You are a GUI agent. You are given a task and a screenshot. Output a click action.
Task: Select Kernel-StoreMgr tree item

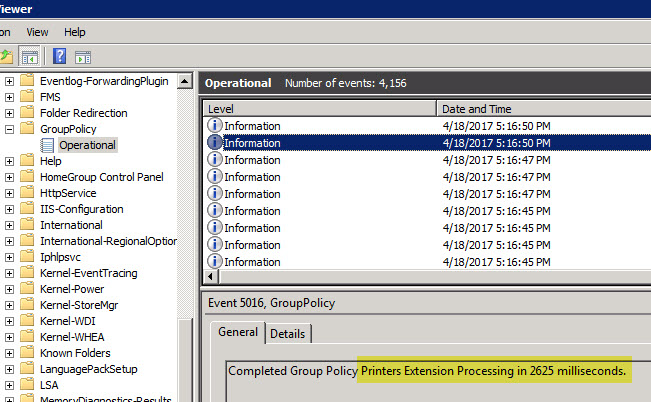tap(79, 305)
